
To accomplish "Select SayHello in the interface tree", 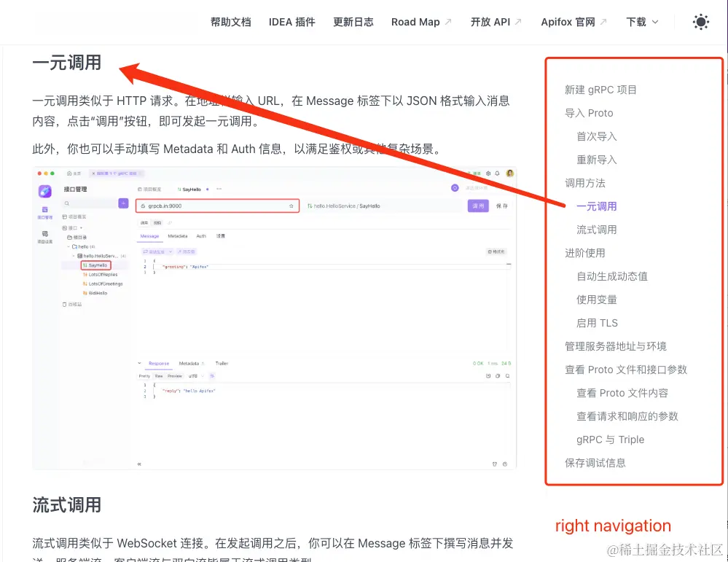I will 95,265.
